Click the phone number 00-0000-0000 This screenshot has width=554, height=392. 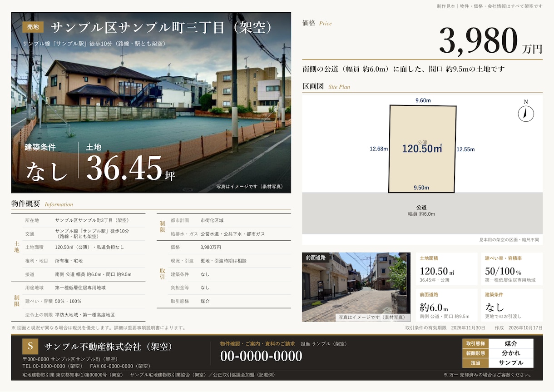(x=261, y=357)
